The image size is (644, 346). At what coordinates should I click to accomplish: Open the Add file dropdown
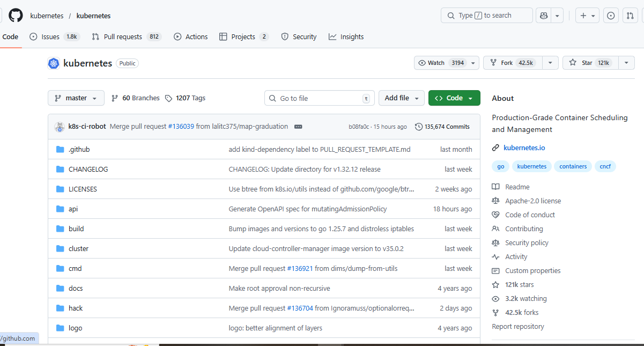(x=402, y=98)
